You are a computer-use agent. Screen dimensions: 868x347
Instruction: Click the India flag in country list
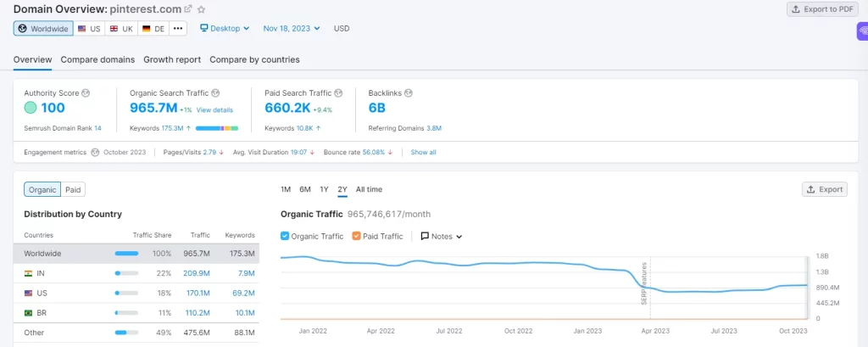coord(28,273)
